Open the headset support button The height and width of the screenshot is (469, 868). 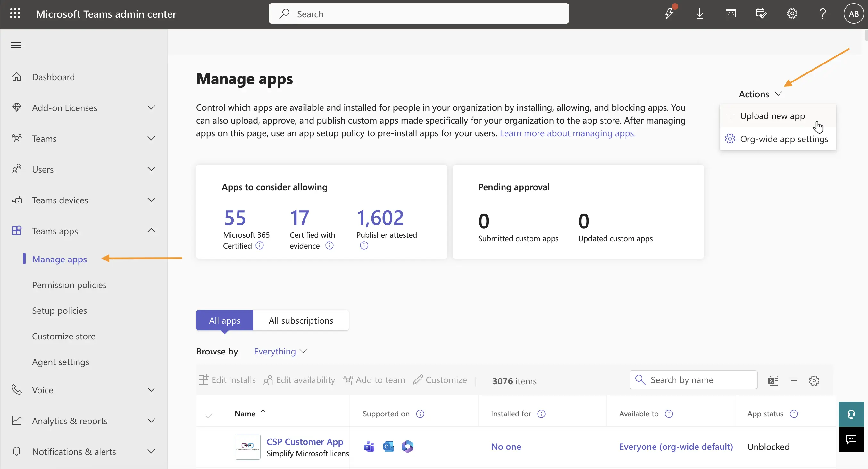click(x=851, y=414)
